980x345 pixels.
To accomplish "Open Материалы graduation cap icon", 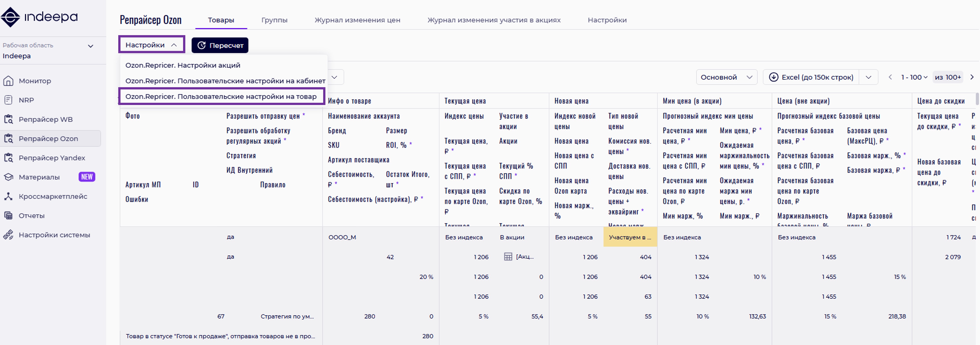I will coord(8,177).
